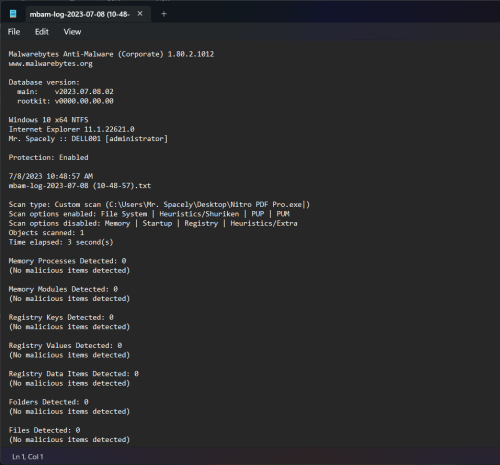This screenshot has width=500, height=465.
Task: Select the mbam-log-2023-07-08 tab
Action: coord(79,14)
